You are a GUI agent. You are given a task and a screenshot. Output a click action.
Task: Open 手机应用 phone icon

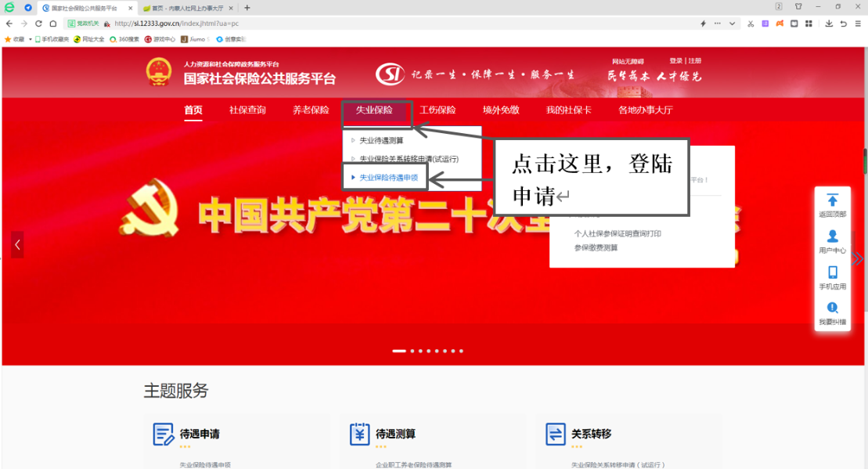pyautogui.click(x=832, y=272)
